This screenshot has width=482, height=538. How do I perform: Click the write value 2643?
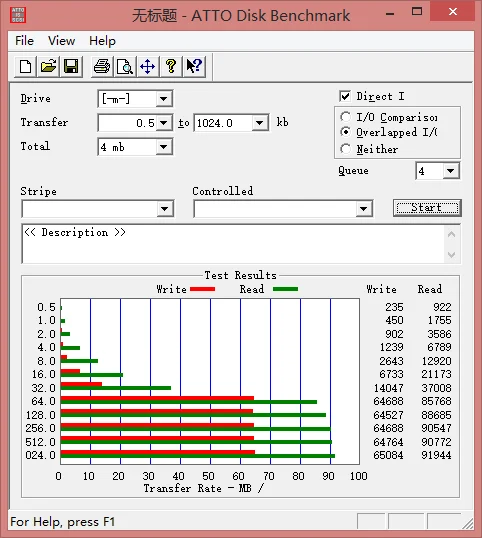391,361
